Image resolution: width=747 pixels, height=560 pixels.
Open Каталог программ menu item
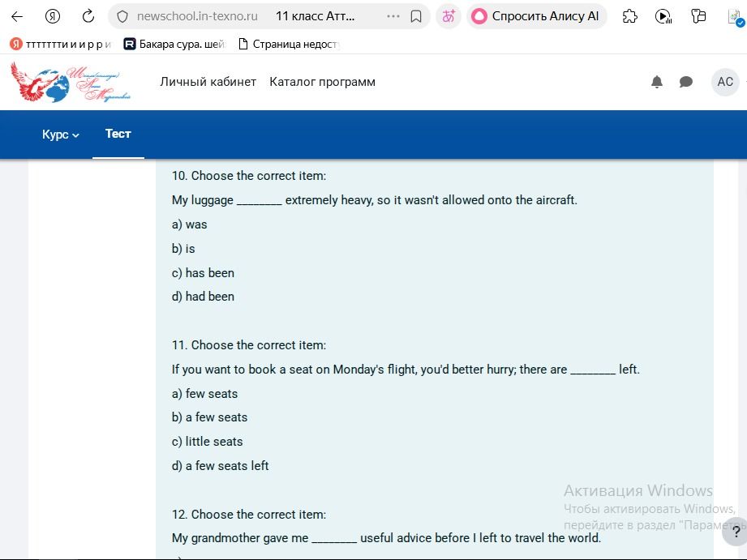click(323, 82)
